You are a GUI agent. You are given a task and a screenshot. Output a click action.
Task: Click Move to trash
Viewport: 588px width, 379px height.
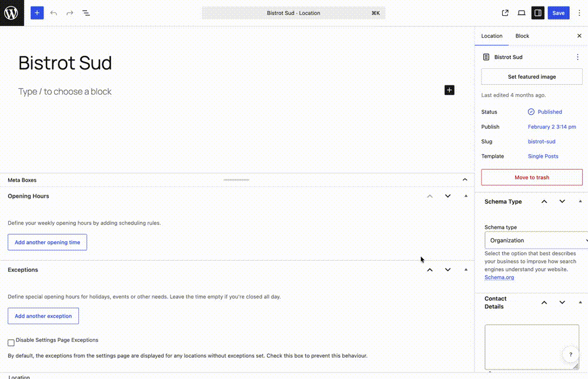(x=532, y=177)
